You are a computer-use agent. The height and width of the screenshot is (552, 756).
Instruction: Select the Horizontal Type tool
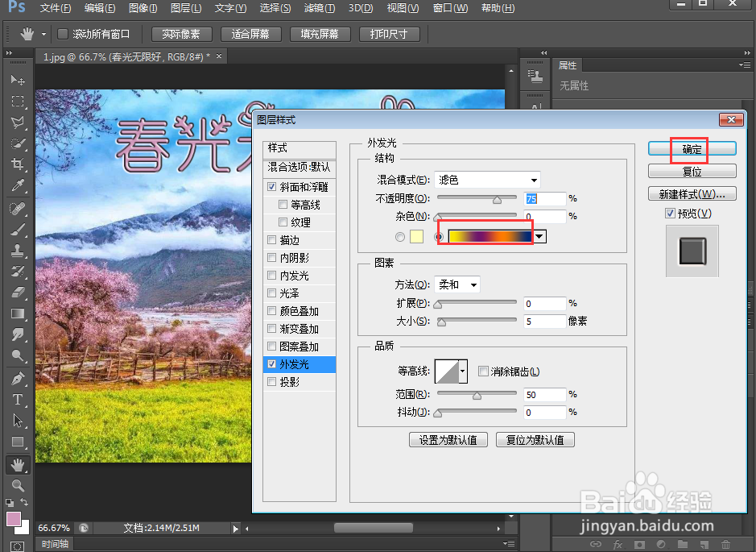point(18,400)
